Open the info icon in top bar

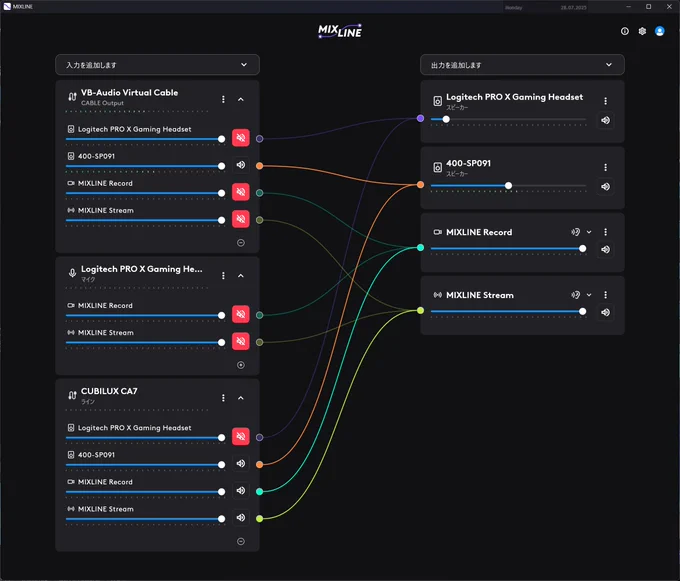[x=624, y=31]
